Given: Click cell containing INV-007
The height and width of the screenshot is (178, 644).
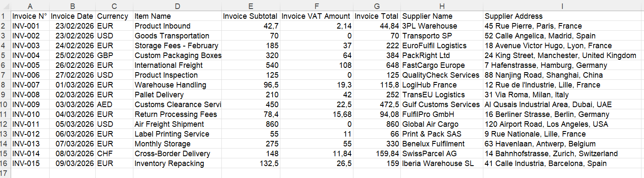Looking at the screenshot, I should point(30,85).
